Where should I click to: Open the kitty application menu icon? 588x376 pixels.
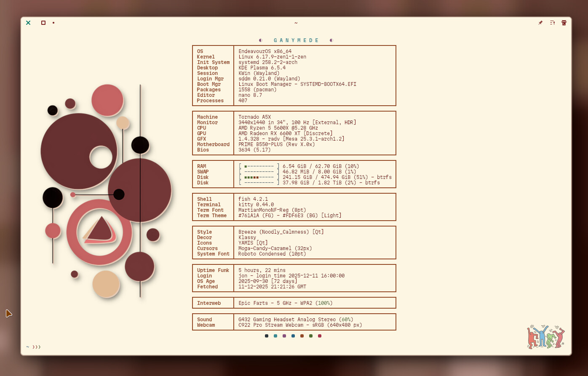pos(564,23)
